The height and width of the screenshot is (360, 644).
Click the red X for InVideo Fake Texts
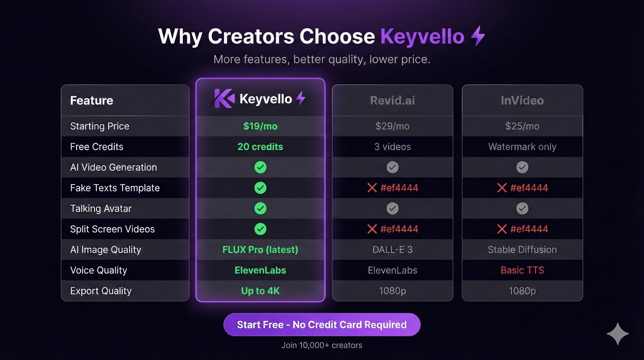[x=502, y=187]
